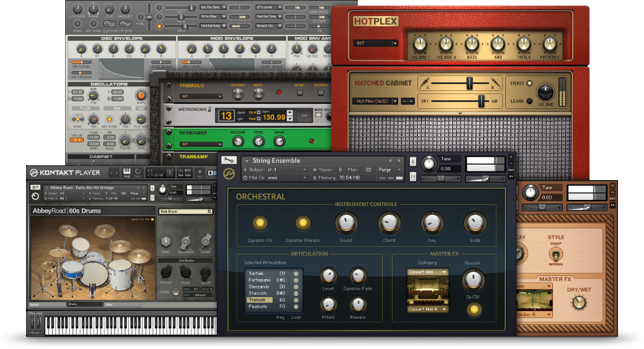This screenshot has height=349, width=644.
Task: Enable Stereo on the Matched Cabinet
Action: pos(529,83)
